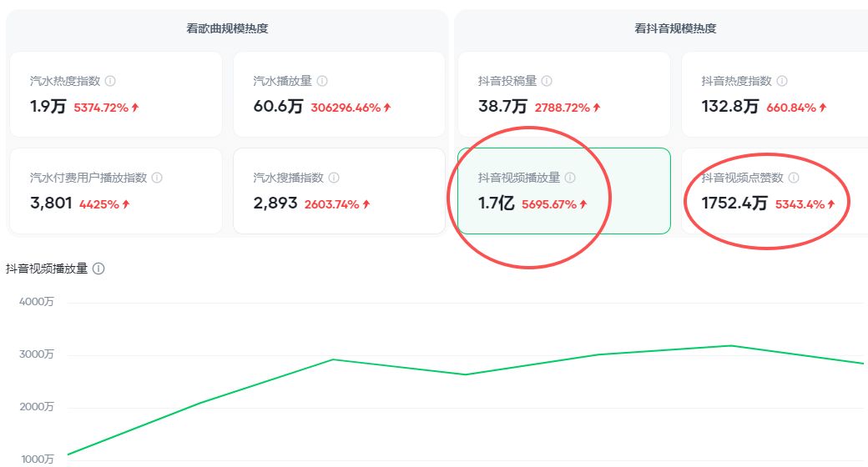The image size is (868, 467).
Task: Click the 1.7亿 value
Action: pos(497,203)
